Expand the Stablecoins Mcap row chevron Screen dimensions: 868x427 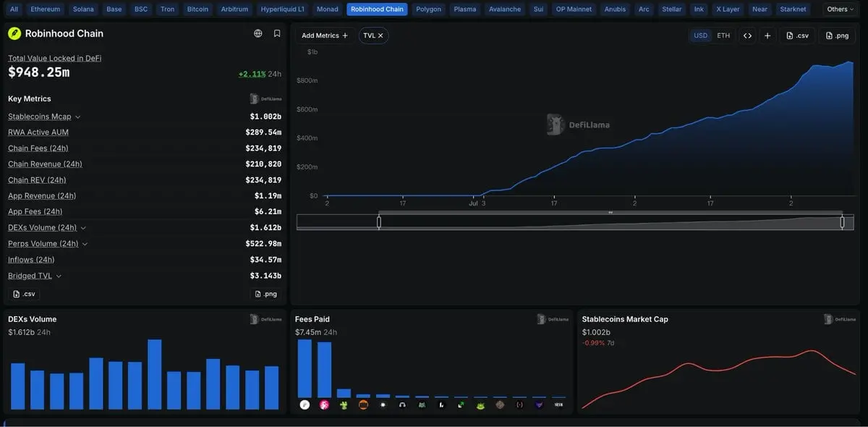point(78,117)
